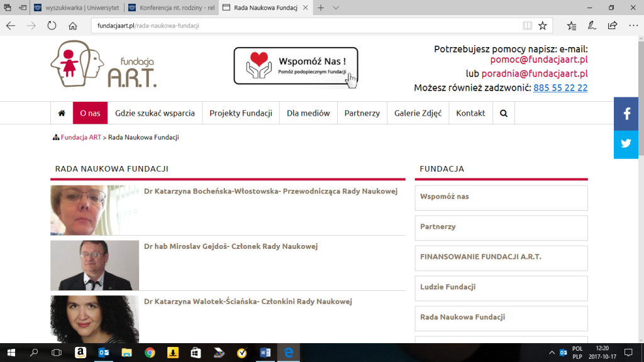The image size is (644, 362).
Task: Expand the tab preview chevron
Action: coord(336,8)
